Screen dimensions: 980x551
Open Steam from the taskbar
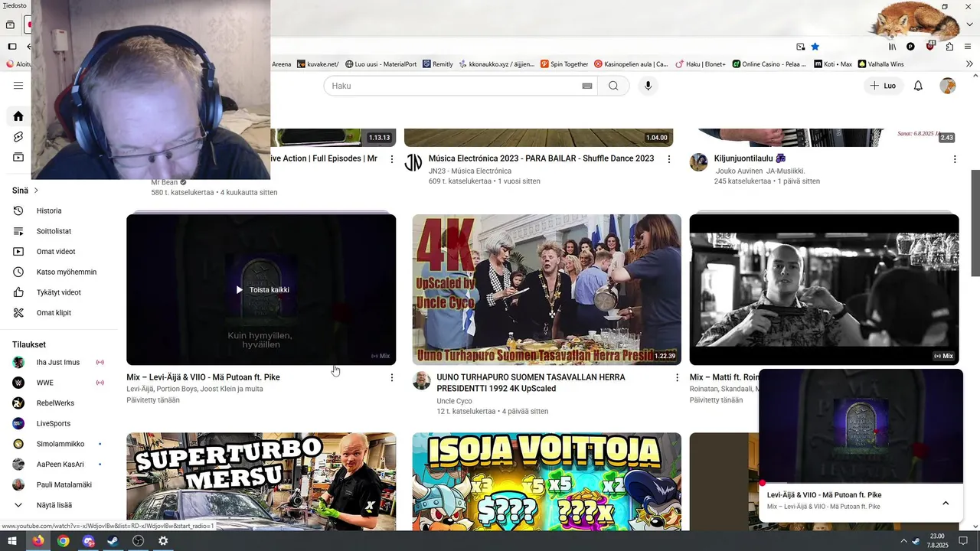point(113,541)
